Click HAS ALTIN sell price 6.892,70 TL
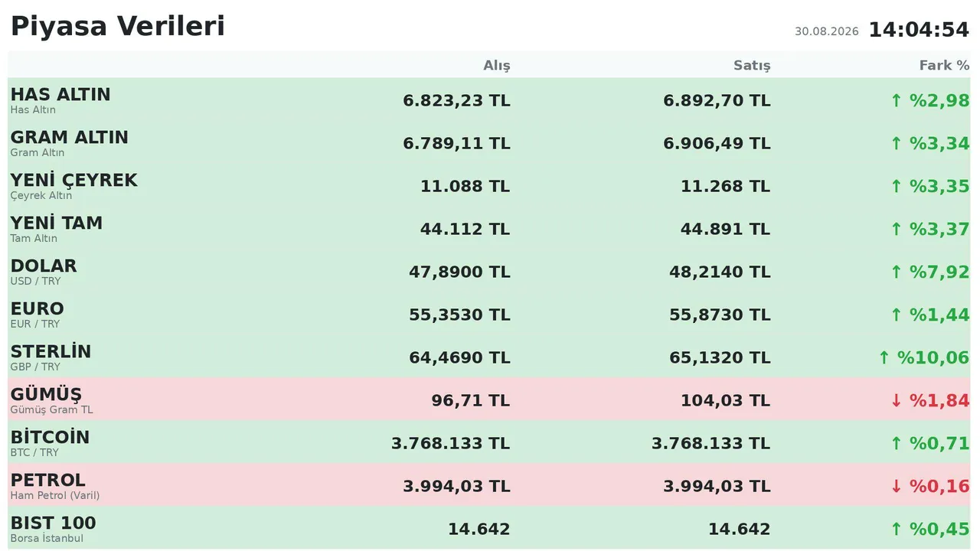Image resolution: width=980 pixels, height=551 pixels. (x=717, y=100)
